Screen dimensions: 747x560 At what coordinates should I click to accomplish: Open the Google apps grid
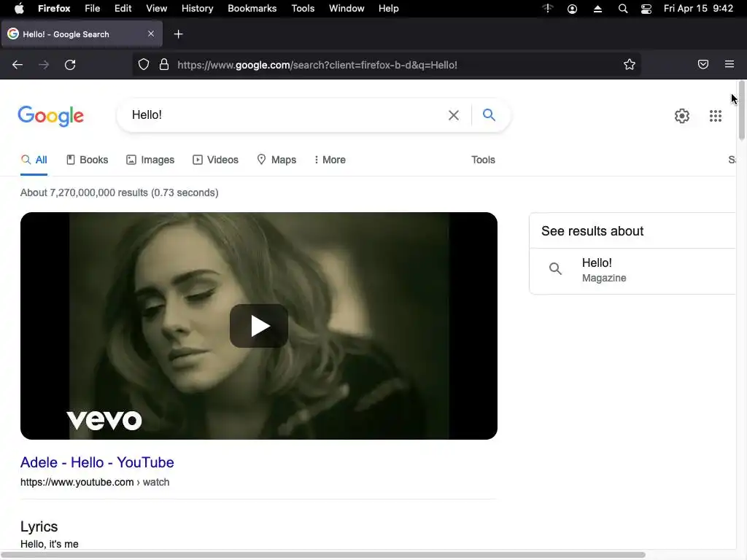coord(715,116)
